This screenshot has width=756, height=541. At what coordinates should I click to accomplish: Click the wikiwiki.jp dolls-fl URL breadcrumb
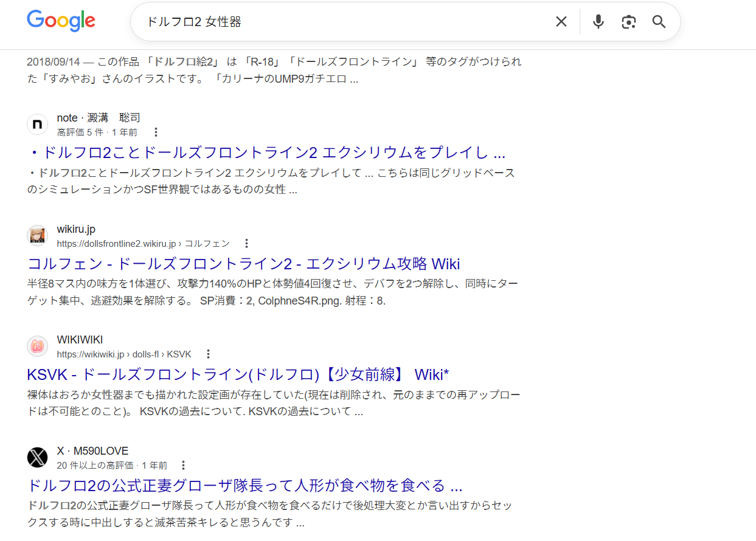124,354
